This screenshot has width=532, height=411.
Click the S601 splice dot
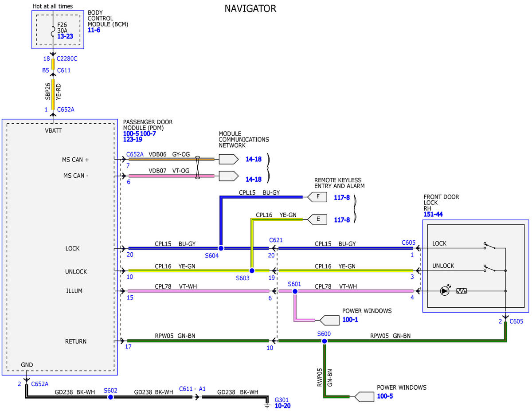click(x=295, y=291)
